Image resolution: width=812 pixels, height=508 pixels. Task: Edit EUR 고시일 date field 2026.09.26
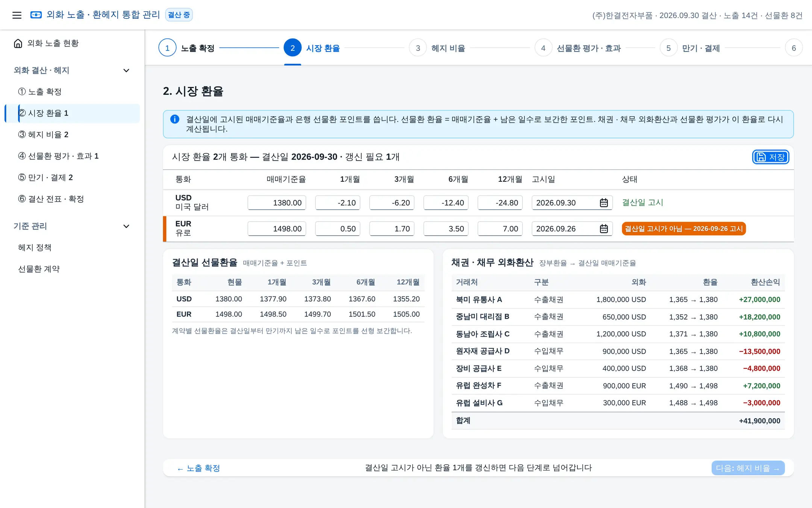tap(572, 229)
